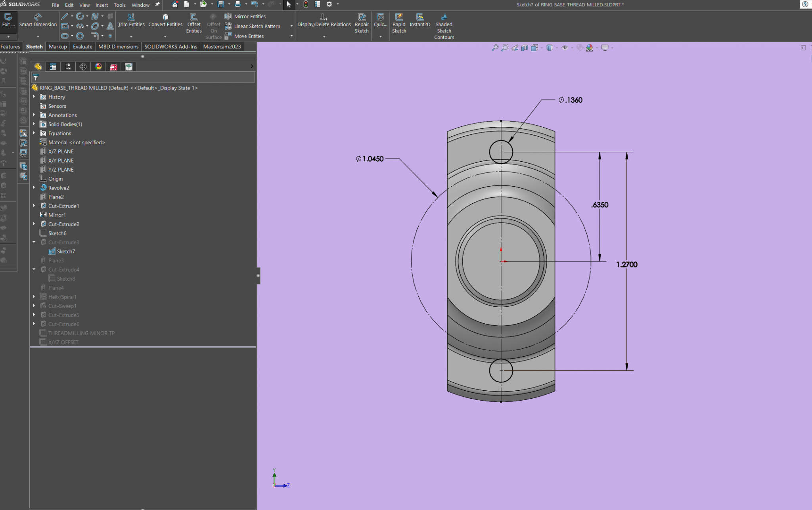Select Sketch7 in the feature tree
Image resolution: width=812 pixels, height=510 pixels.
click(x=66, y=251)
